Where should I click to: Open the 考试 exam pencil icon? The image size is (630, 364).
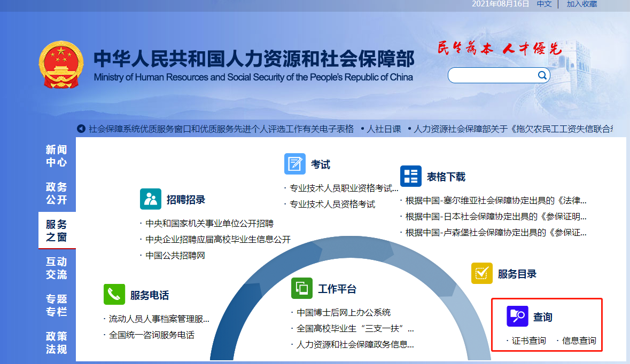[295, 164]
